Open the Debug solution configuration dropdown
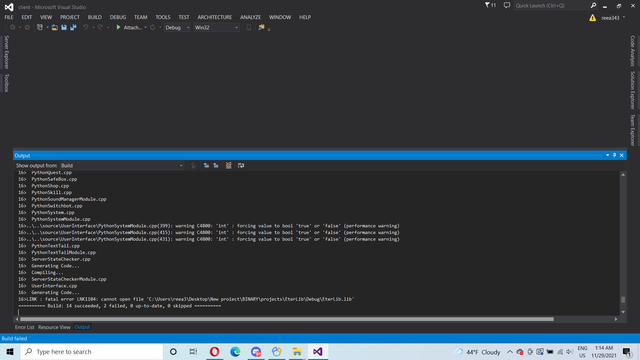The height and width of the screenshot is (360, 640). click(x=177, y=27)
